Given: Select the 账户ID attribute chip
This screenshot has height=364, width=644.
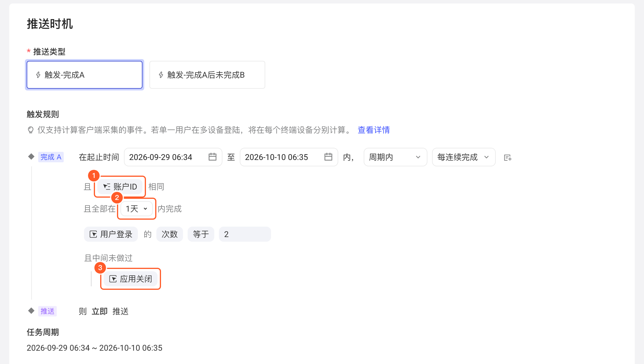Looking at the screenshot, I should 120,187.
